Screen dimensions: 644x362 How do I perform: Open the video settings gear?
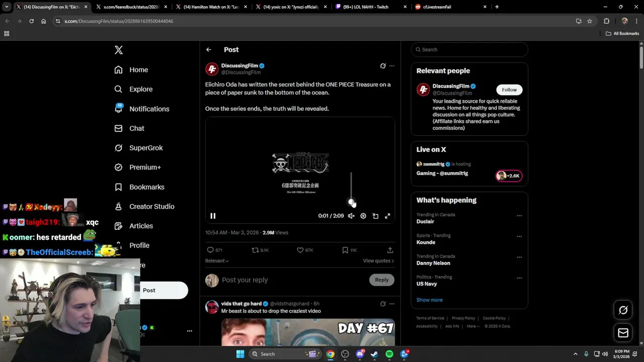[x=363, y=216]
